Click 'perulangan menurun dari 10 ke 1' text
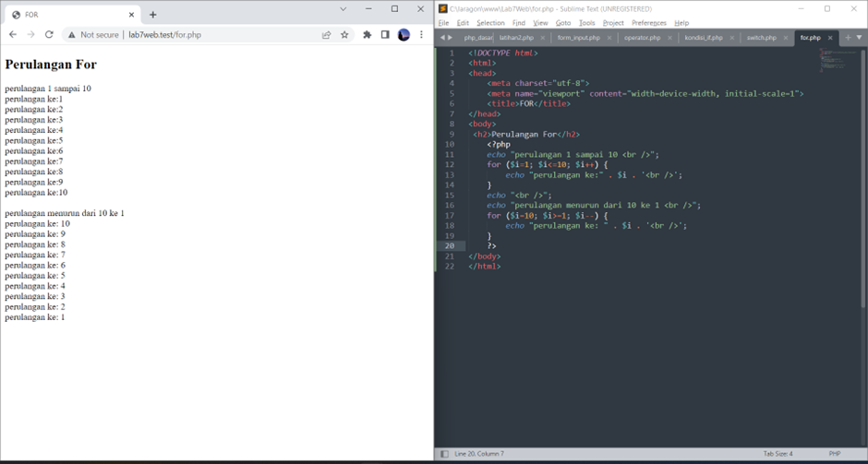 pos(65,213)
